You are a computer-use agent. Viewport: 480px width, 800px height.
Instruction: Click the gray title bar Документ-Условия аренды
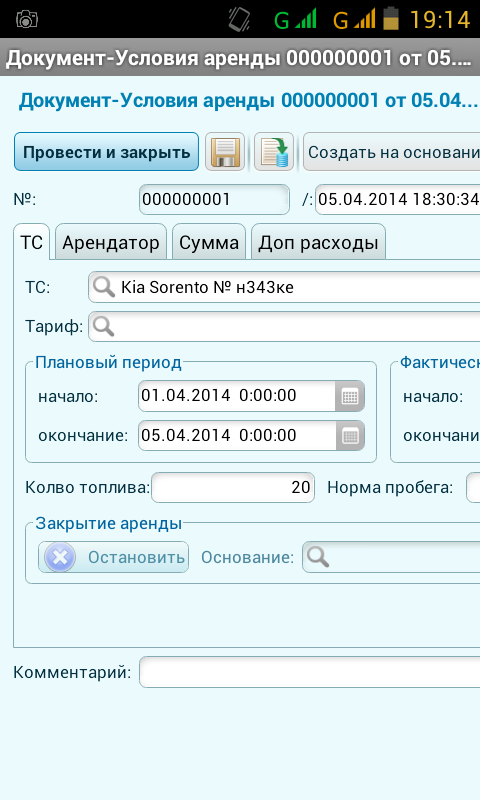[240, 58]
